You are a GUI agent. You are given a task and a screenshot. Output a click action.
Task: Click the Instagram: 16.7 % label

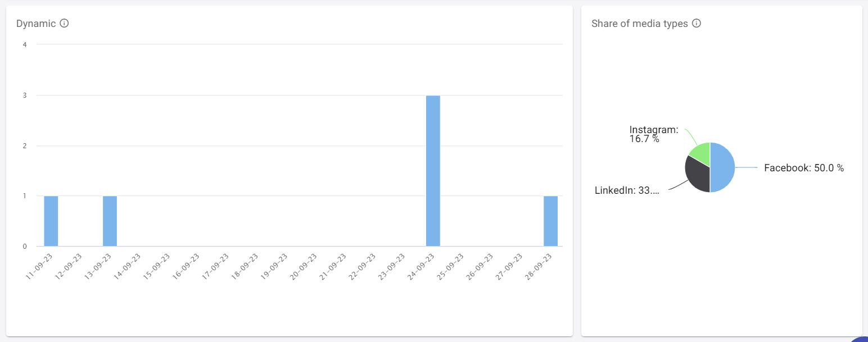[x=653, y=134]
